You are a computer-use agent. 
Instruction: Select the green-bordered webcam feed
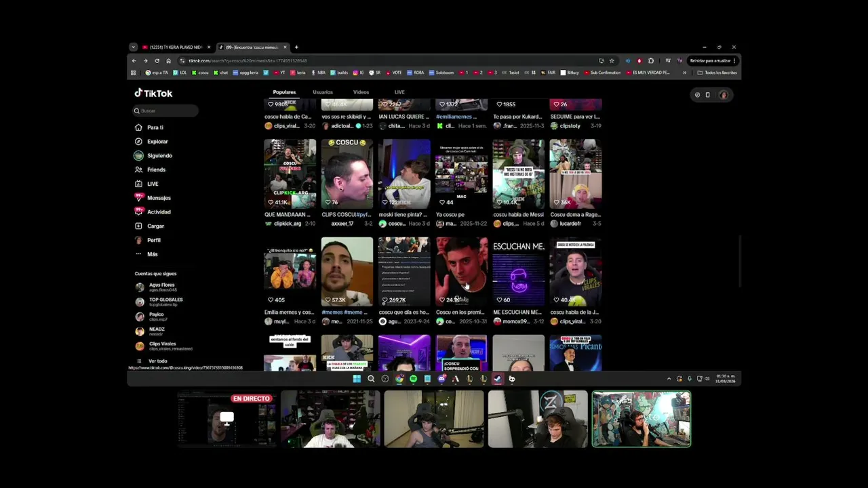pos(642,420)
